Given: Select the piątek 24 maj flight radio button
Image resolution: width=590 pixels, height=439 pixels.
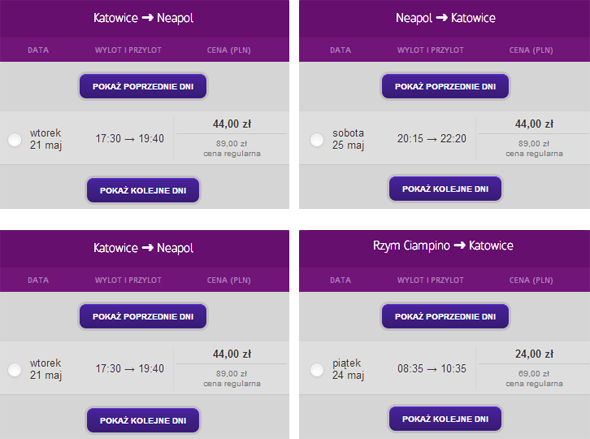Looking at the screenshot, I should click(x=317, y=369).
